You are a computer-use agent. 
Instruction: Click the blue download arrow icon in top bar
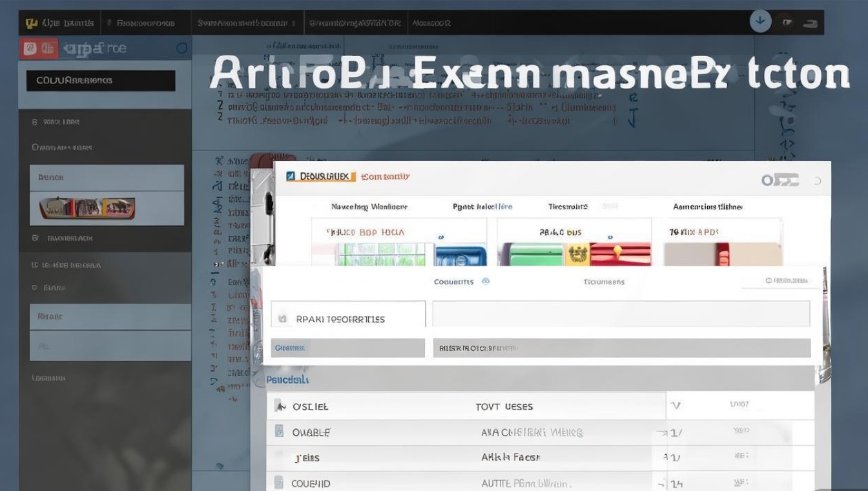pyautogui.click(x=760, y=21)
